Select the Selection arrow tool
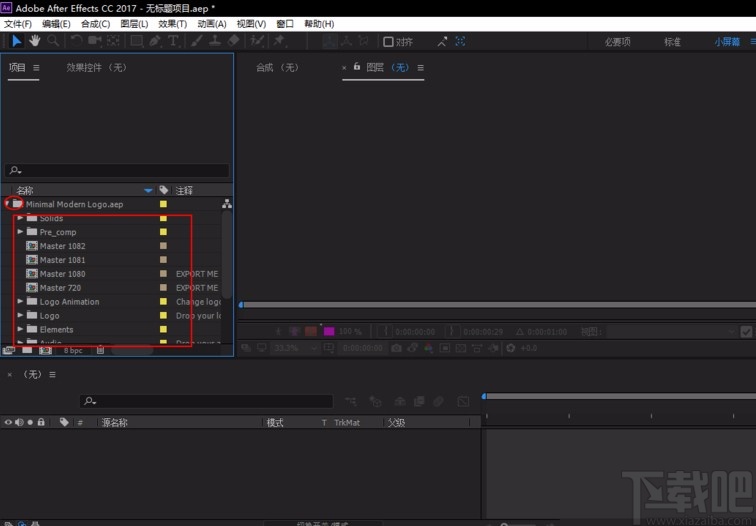The width and height of the screenshot is (756, 526). click(x=16, y=41)
